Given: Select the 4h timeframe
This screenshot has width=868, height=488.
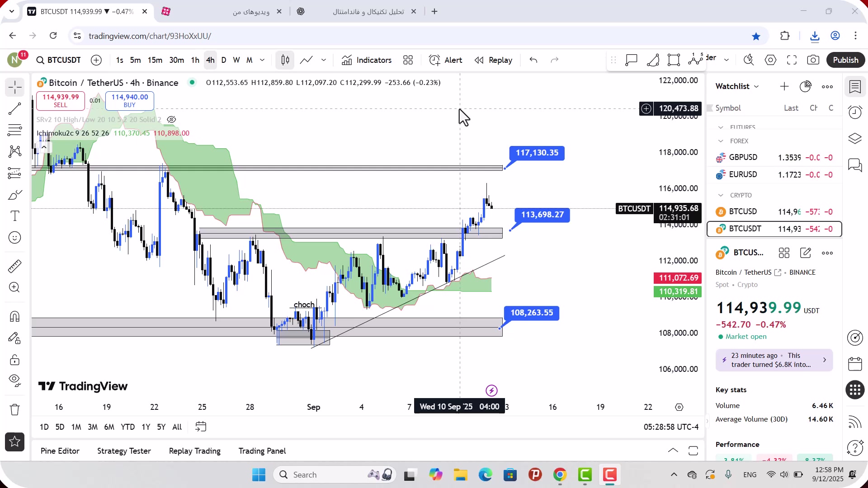Looking at the screenshot, I should click(x=210, y=60).
